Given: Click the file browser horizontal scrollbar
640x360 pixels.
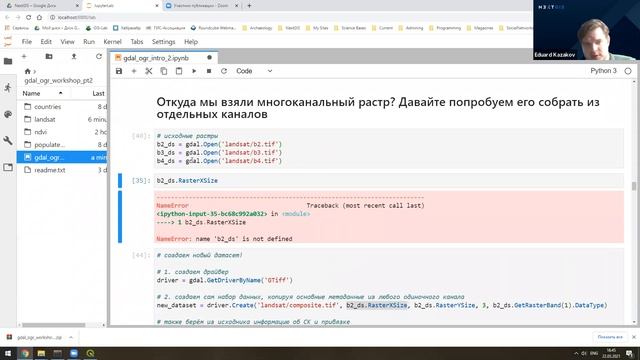Looking at the screenshot, I should click(53, 325).
